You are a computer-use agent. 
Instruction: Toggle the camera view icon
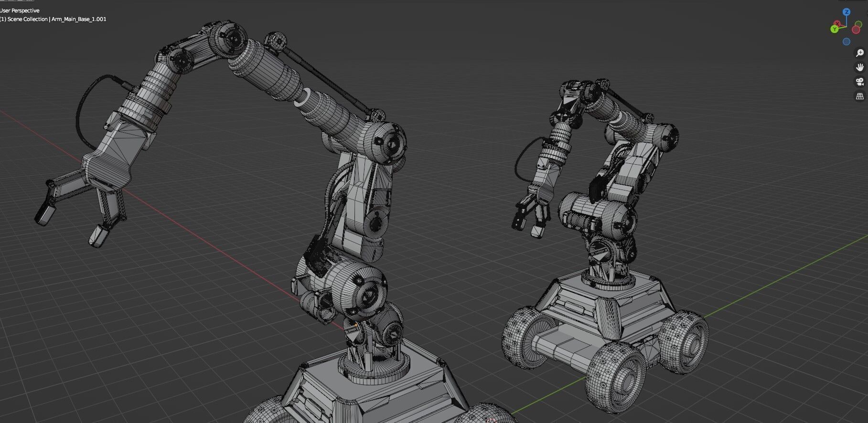(859, 82)
